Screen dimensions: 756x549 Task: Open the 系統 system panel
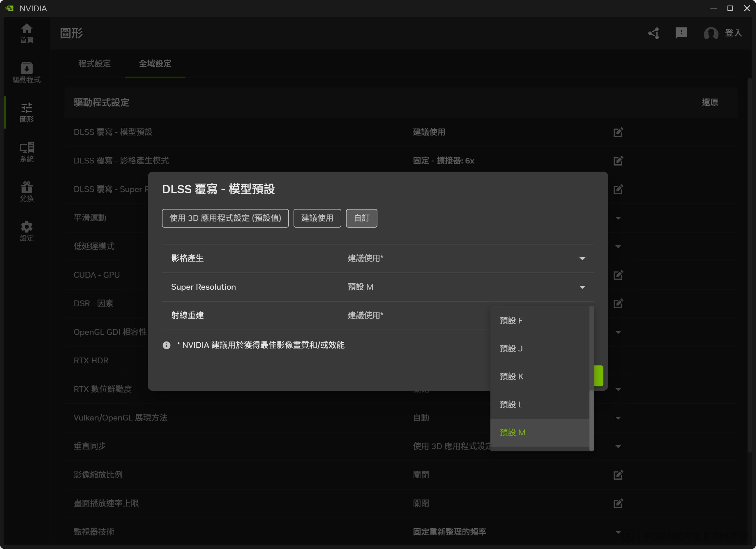coord(27,152)
